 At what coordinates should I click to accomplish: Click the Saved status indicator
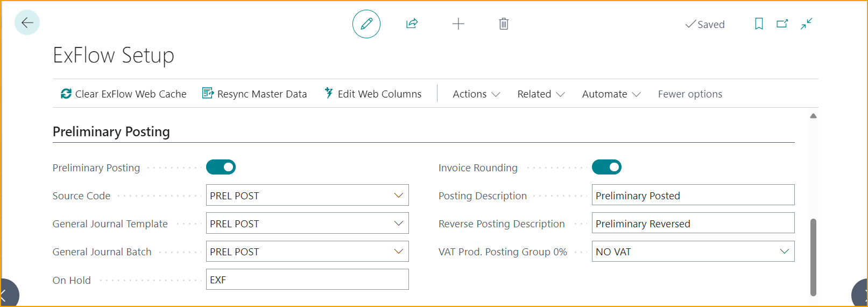tap(704, 24)
